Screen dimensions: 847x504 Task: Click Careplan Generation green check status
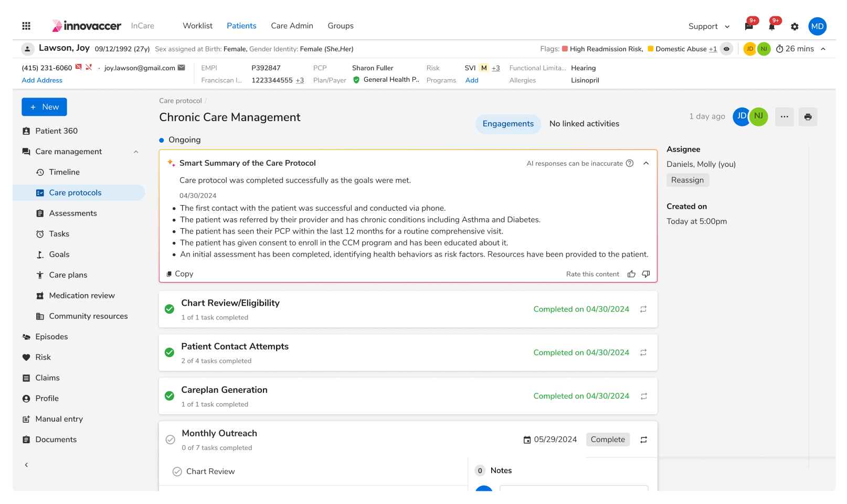170,396
